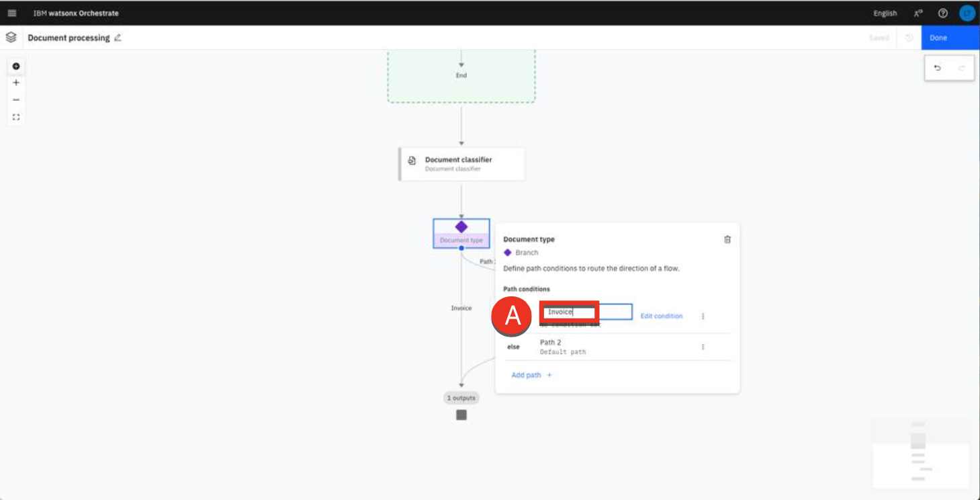Image resolution: width=980 pixels, height=500 pixels.
Task: Open the Path 2 options menu
Action: (x=703, y=347)
